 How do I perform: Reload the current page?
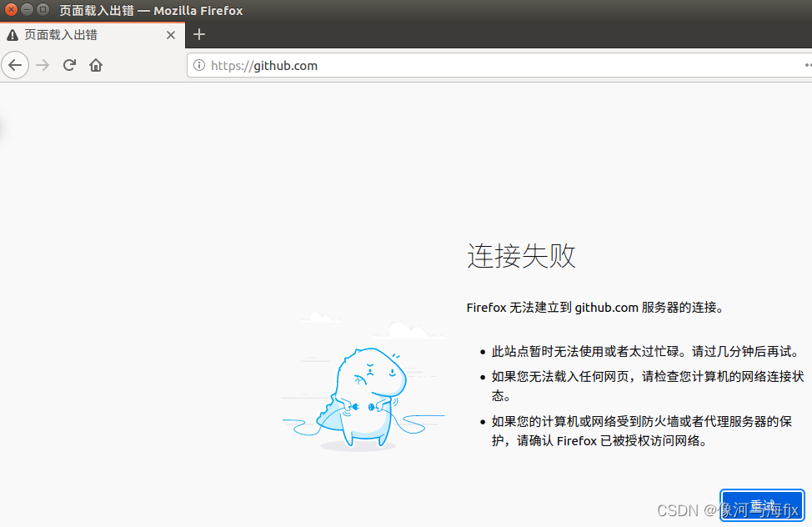[69, 65]
